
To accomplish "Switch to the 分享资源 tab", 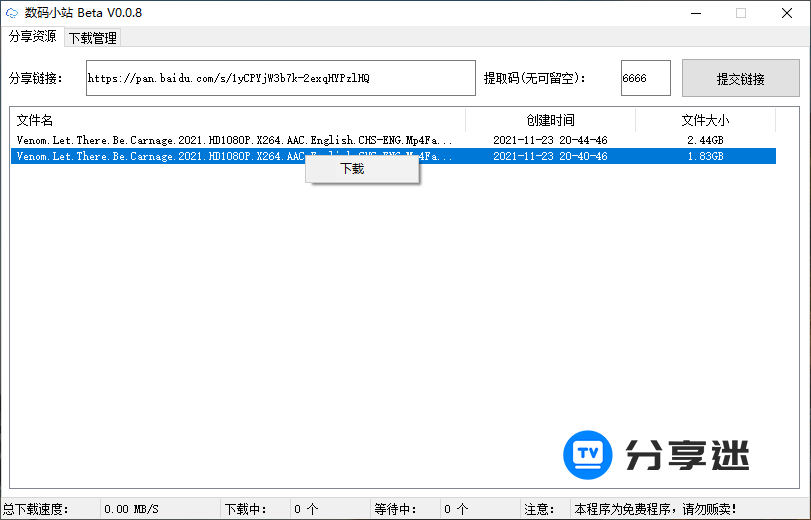I will [x=32, y=37].
